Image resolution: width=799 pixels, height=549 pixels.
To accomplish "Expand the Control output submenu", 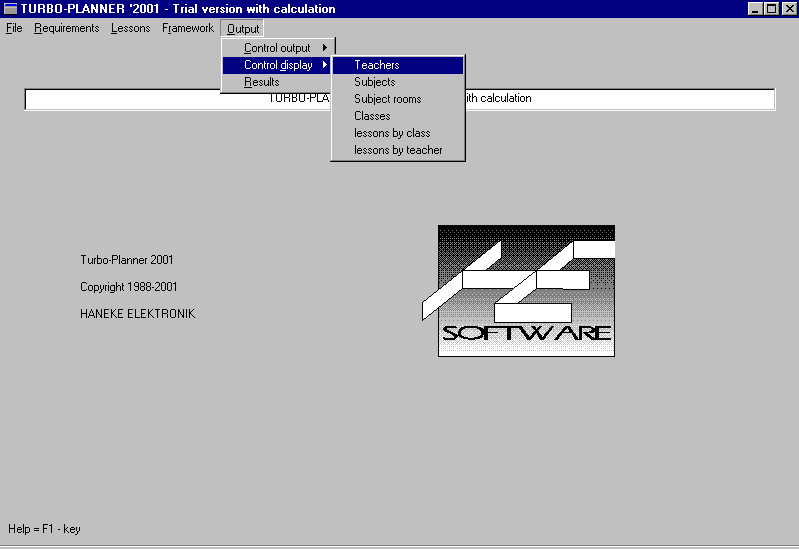I will (278, 48).
